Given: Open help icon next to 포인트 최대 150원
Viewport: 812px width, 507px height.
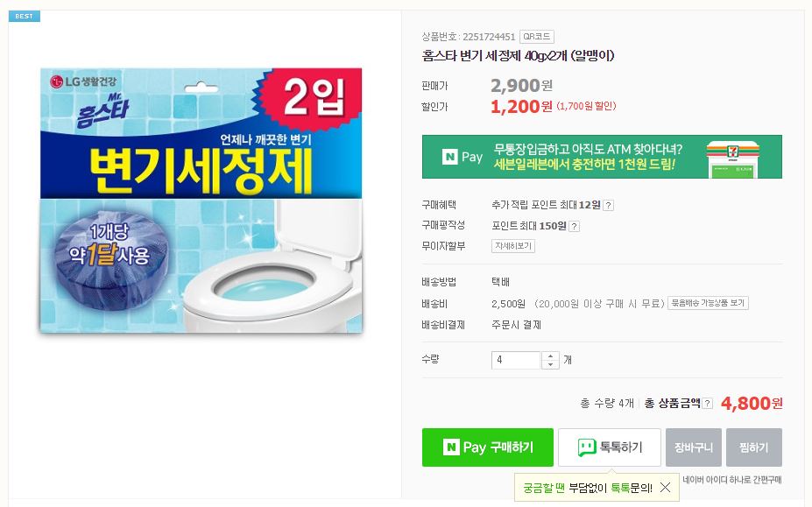Looking at the screenshot, I should 575,226.
